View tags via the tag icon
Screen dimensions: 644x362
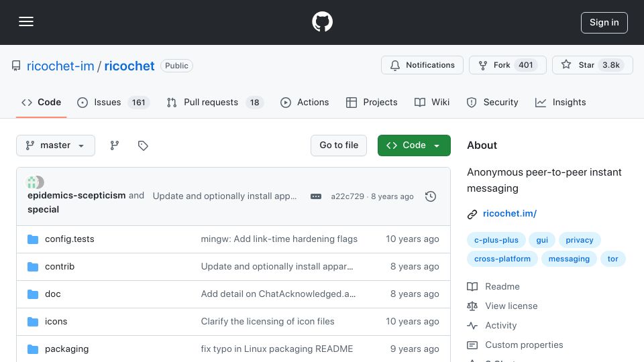pyautogui.click(x=143, y=145)
